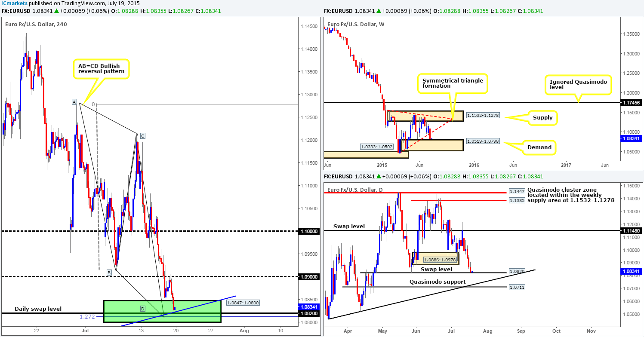
Task: Click the Quasimodo support label on the daily chart
Action: [x=437, y=282]
